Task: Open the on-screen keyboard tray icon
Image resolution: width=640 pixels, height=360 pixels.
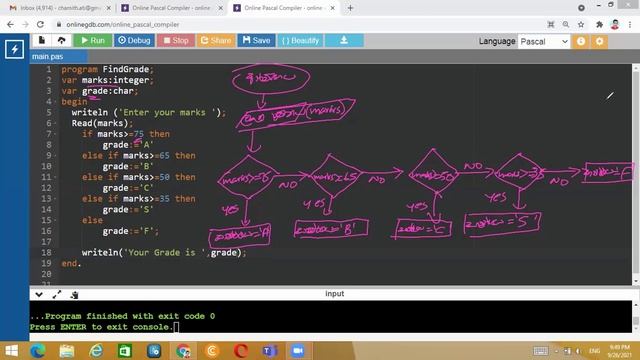Action: point(541,351)
